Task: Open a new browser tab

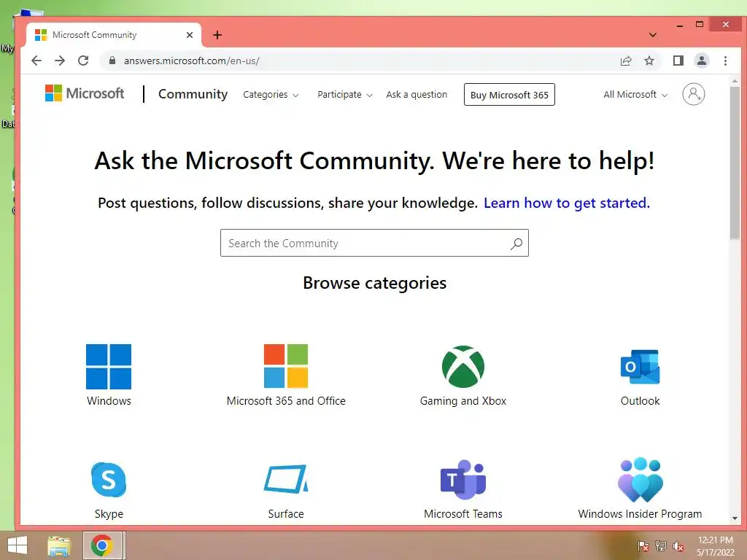Action: click(217, 35)
